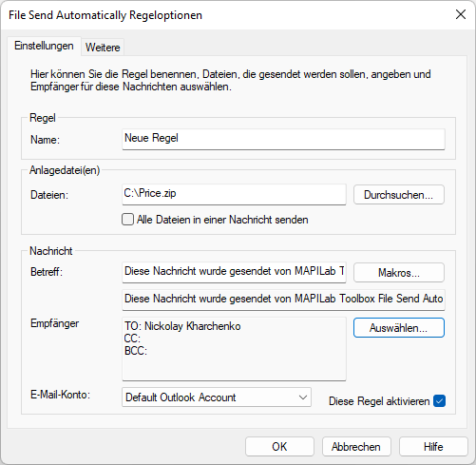The height and width of the screenshot is (465, 476).
Task: Close the Regeloptionen dialog with X
Action: (x=461, y=14)
